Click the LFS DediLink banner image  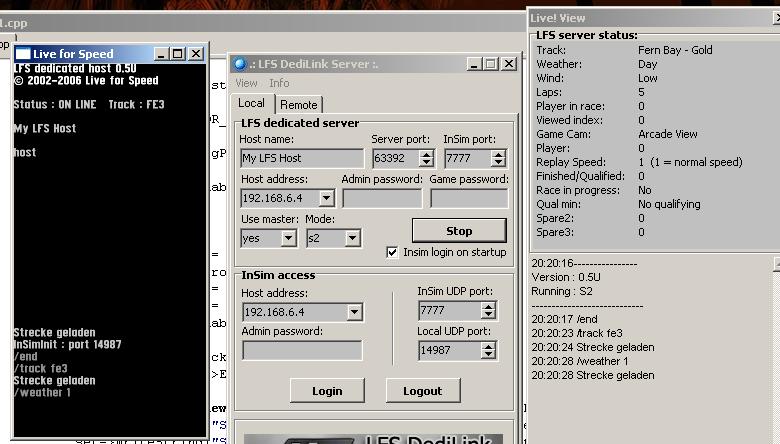373,438
